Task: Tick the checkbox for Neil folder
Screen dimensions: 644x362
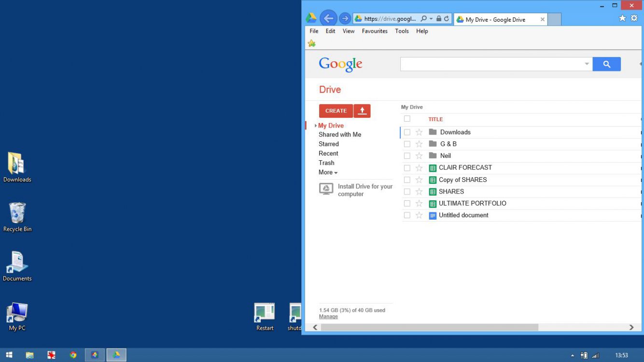Action: [x=407, y=156]
